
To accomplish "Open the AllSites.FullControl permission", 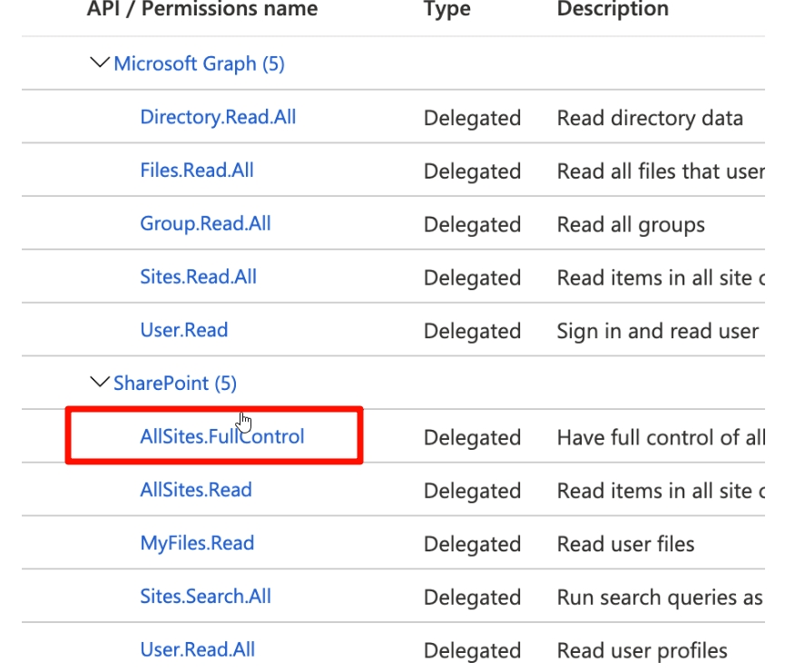I will coord(222,436).
